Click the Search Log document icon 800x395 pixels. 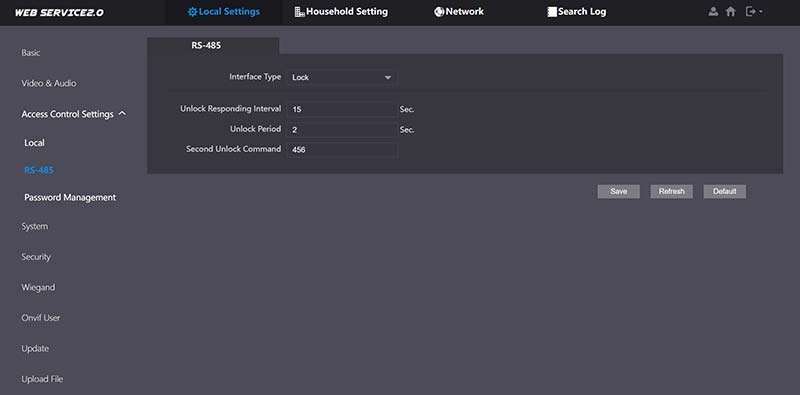pos(552,12)
